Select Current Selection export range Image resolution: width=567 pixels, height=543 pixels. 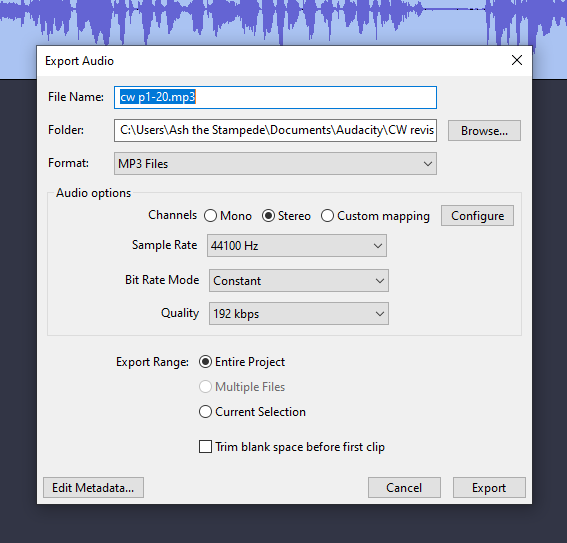tap(252, 412)
